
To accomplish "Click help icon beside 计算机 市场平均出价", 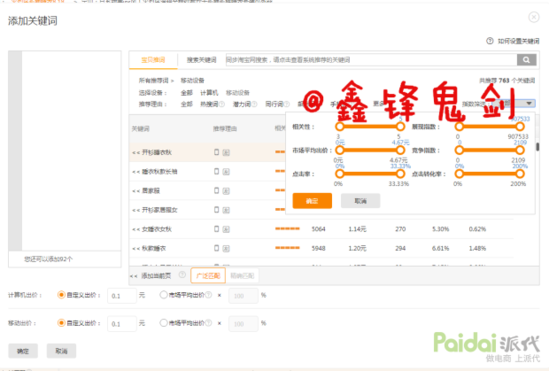I will 208,295.
